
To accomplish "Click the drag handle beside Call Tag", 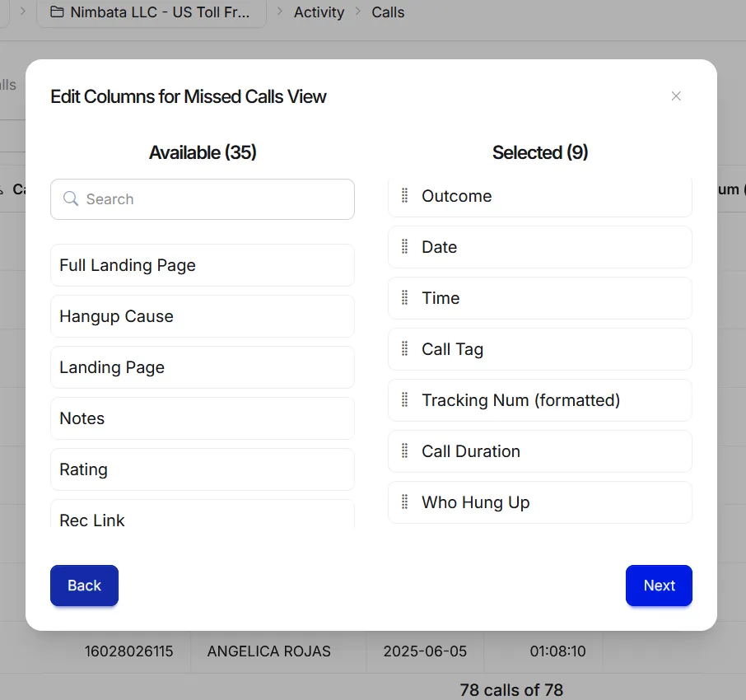I will pyautogui.click(x=404, y=349).
